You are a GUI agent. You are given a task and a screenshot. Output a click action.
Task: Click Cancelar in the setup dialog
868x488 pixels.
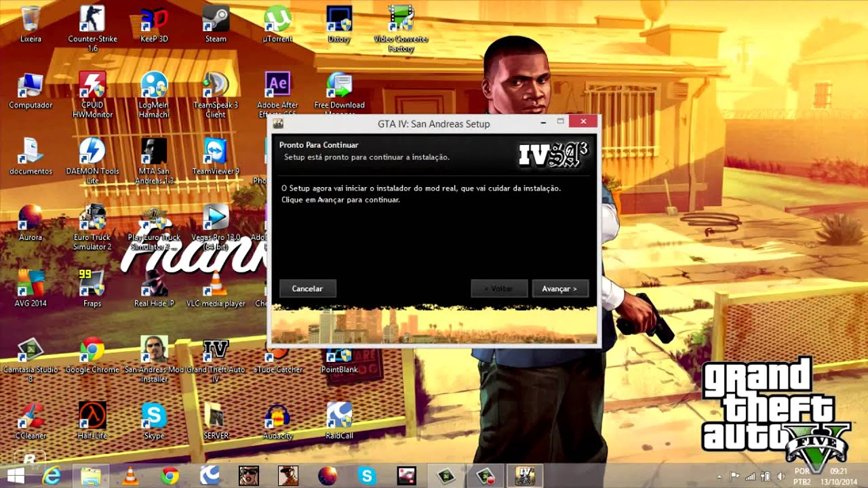(x=307, y=289)
